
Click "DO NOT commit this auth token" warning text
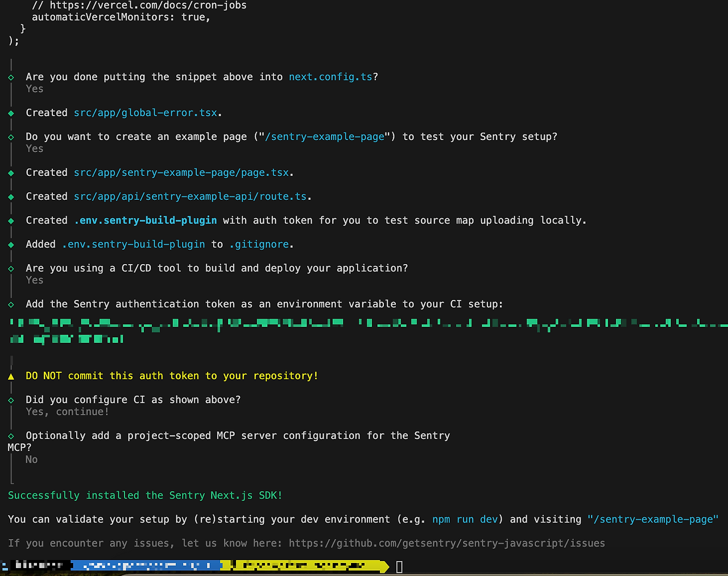click(172, 376)
